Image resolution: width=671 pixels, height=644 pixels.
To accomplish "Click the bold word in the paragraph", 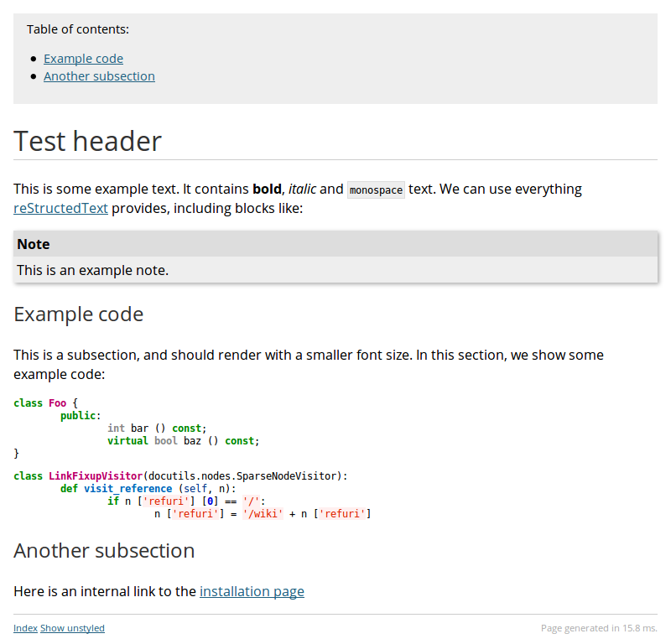I will (x=266, y=189).
